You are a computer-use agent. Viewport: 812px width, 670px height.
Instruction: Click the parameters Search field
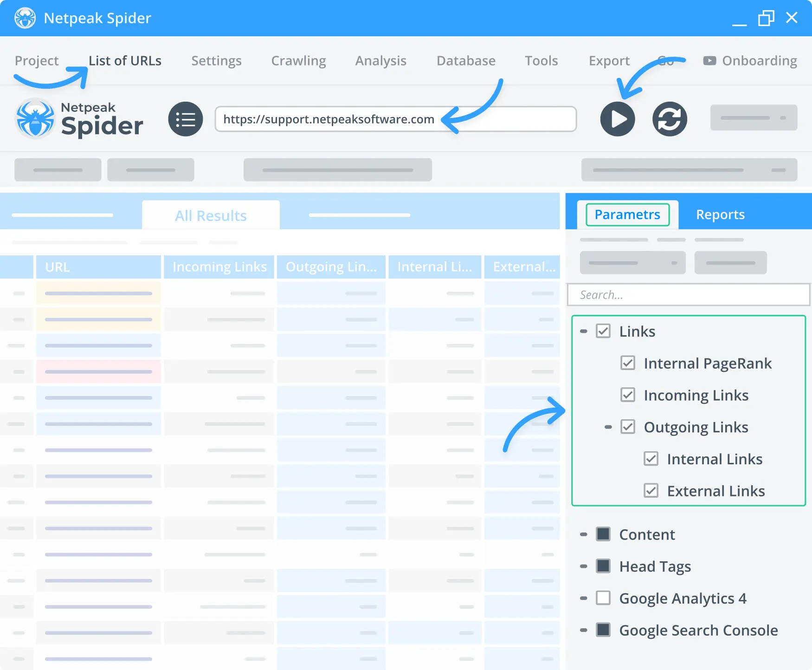(689, 295)
